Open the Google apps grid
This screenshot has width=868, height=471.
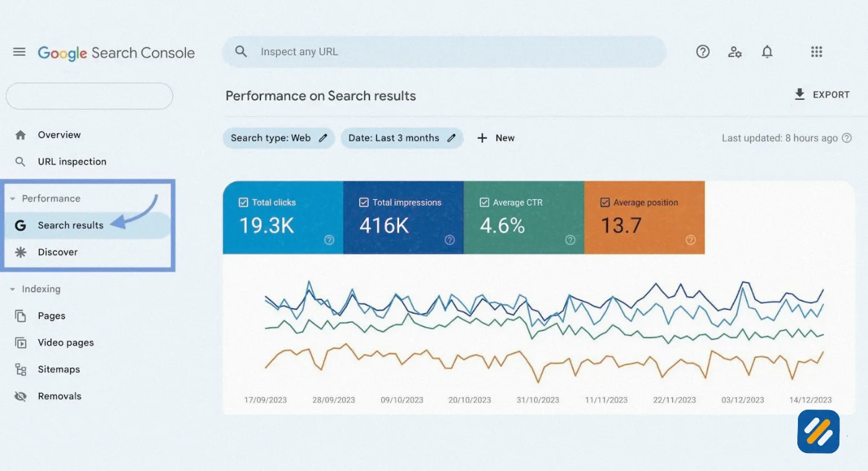point(817,52)
